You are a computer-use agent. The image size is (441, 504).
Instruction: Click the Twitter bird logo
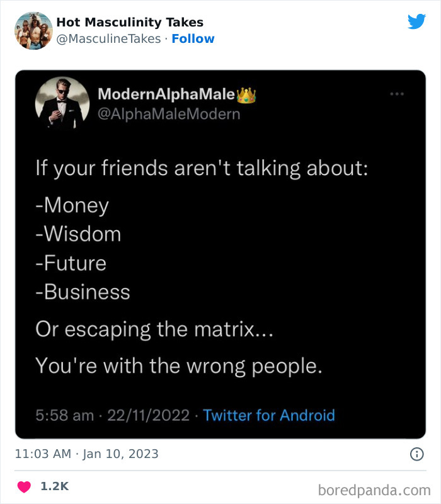click(416, 22)
